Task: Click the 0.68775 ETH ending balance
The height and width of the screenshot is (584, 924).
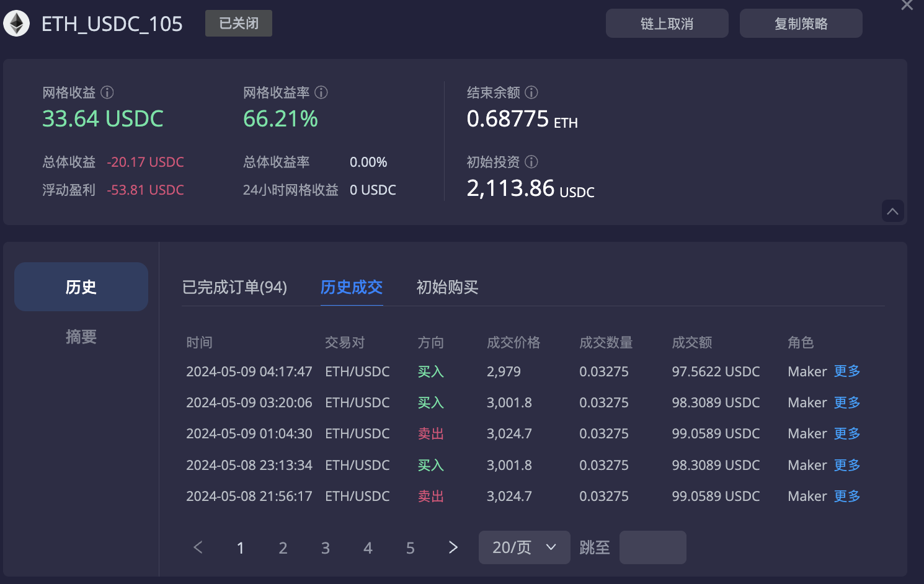Action: (522, 118)
